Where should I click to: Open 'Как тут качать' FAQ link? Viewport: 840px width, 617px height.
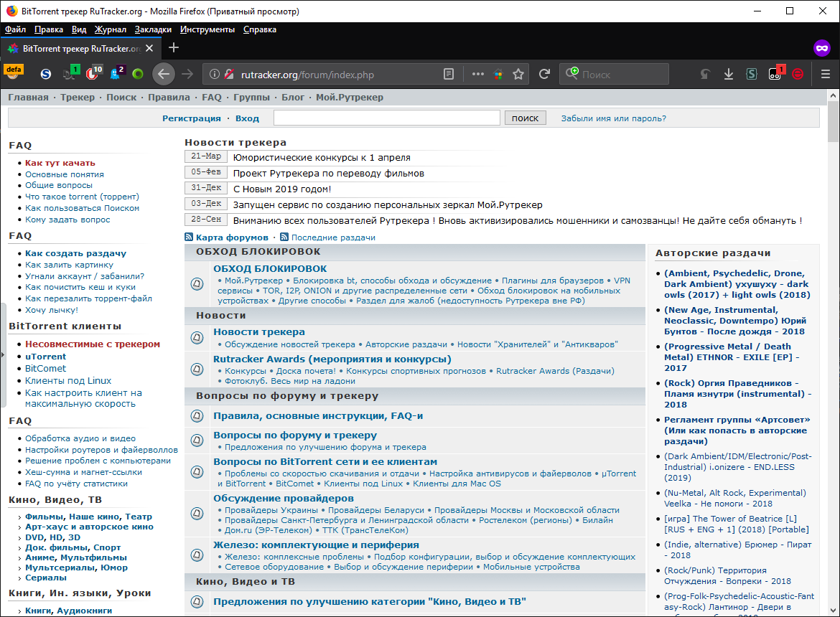coord(60,163)
